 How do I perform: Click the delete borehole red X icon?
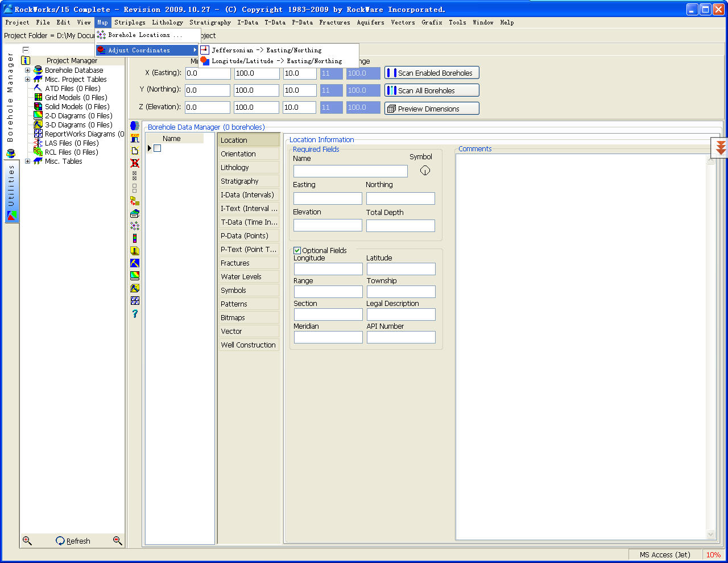pyautogui.click(x=135, y=163)
